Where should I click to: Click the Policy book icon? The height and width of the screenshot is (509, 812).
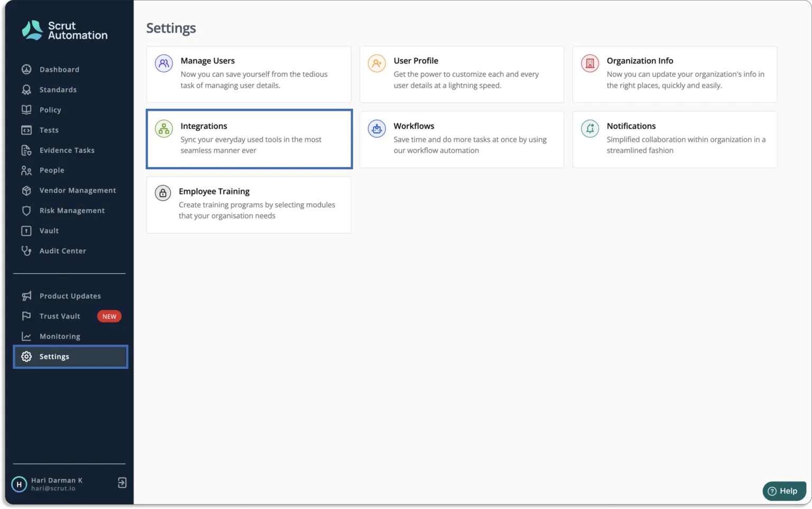pos(26,110)
